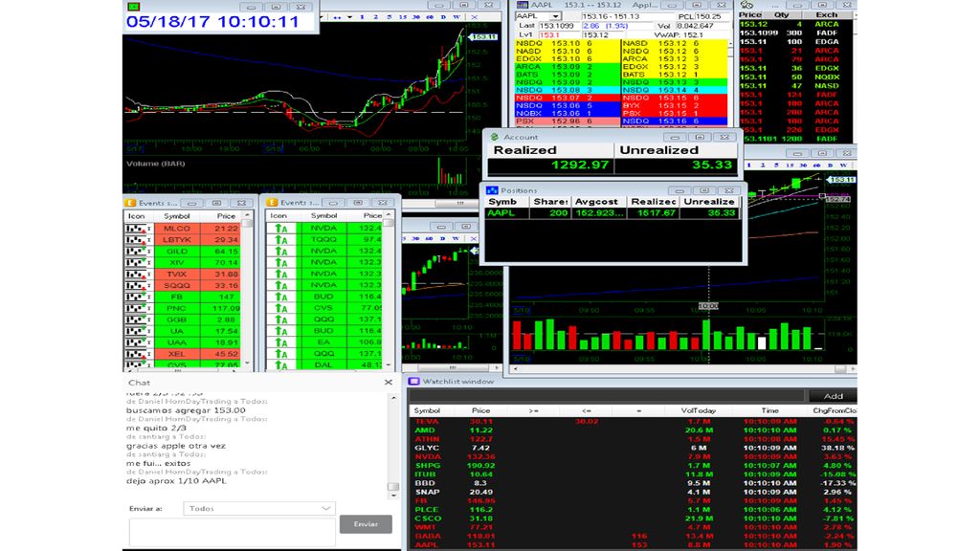Open the AAPL symbol dropdown in Level 2 window
Screen dimensions: 980x551
555,16
